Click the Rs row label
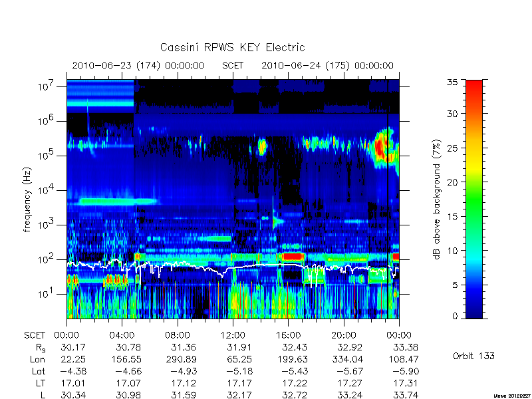532x399 pixels. coord(41,348)
